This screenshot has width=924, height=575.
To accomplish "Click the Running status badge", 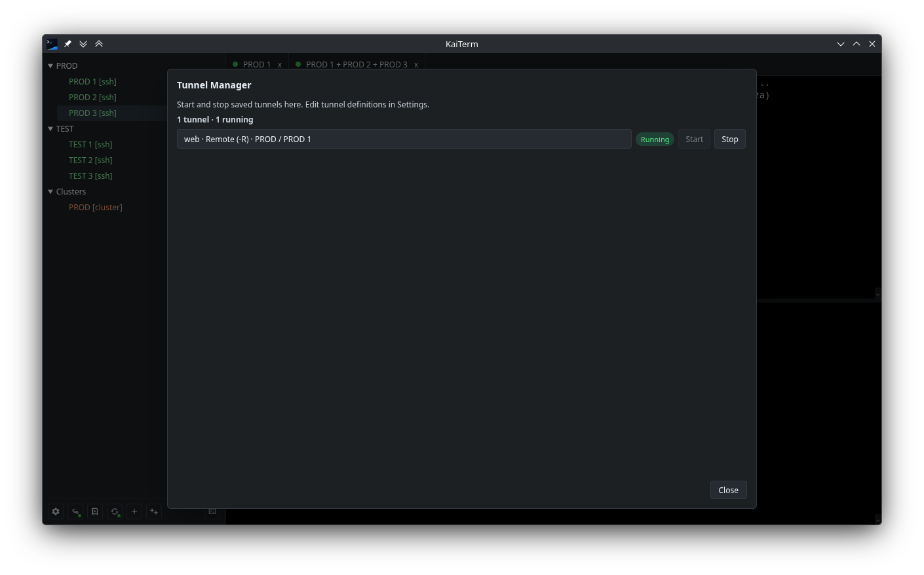I will click(655, 139).
